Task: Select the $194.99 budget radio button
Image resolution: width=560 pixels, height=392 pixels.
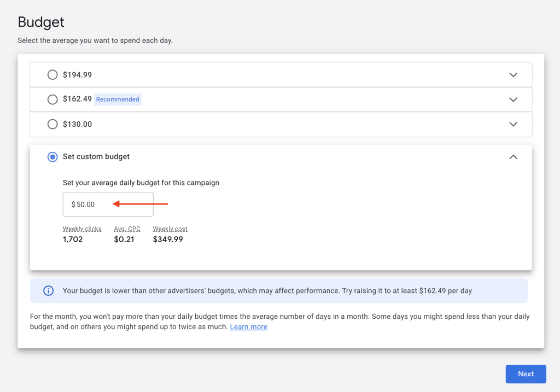Action: click(x=52, y=74)
